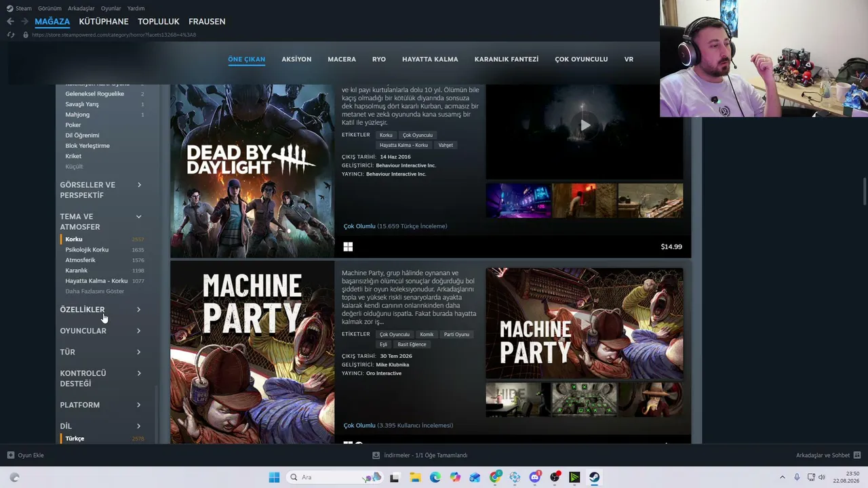Click the store page vertical scrollbar
This screenshot has width=868, height=488.
(865, 192)
